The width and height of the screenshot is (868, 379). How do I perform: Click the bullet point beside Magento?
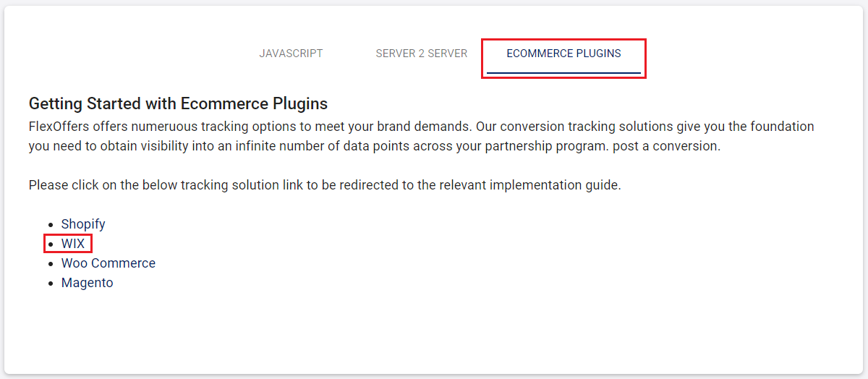[51, 284]
